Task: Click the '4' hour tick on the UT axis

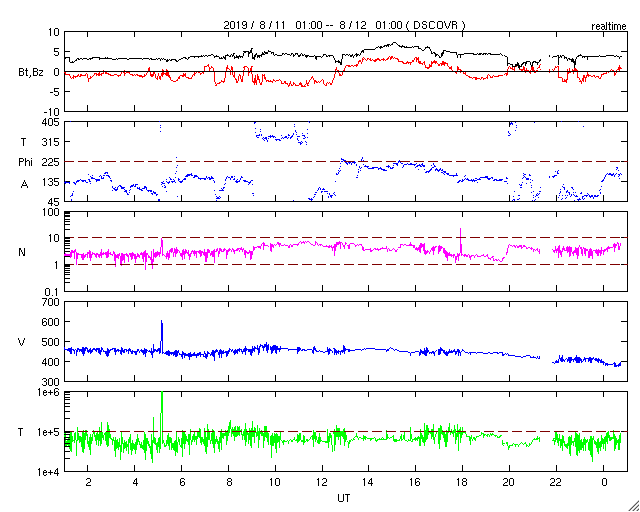Action: point(135,483)
